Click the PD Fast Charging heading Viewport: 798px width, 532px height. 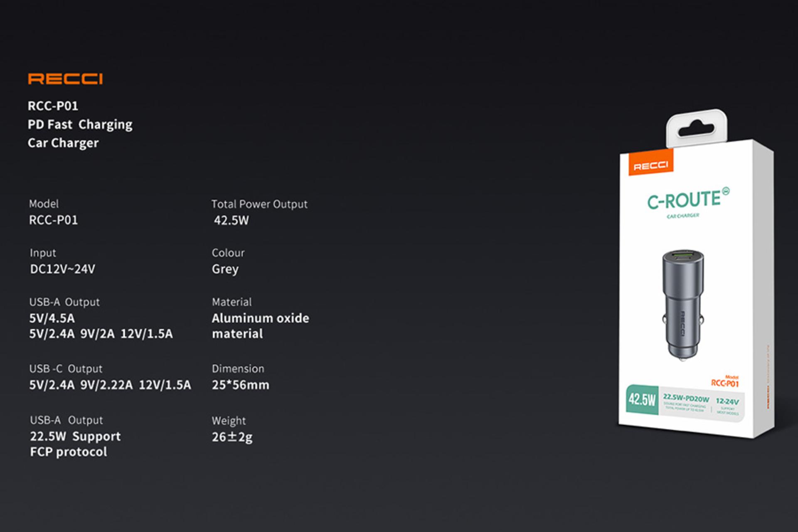80,124
